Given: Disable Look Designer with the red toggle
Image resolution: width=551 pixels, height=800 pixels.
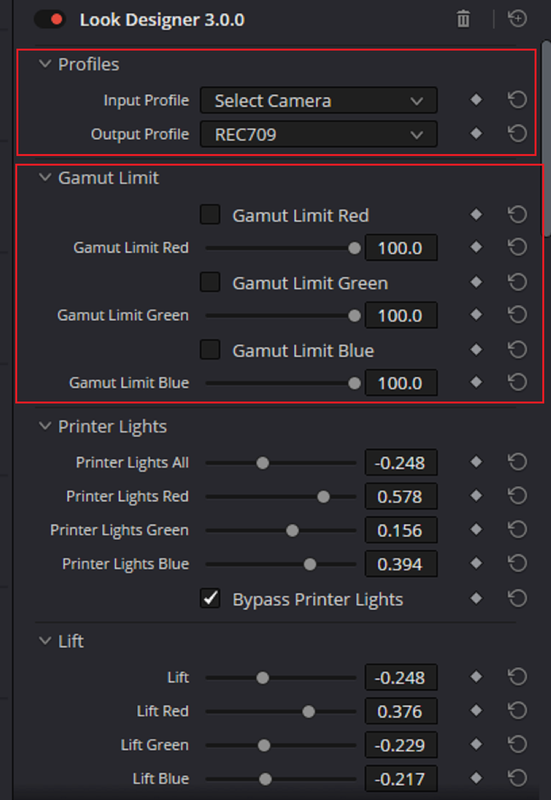Looking at the screenshot, I should (x=49, y=19).
